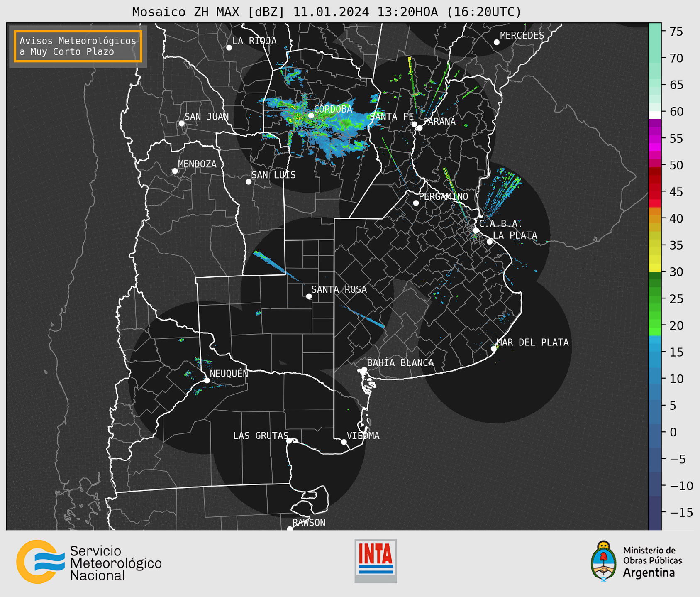Click the Mercedes city marker dot
The width and height of the screenshot is (700, 597).
pos(496,42)
